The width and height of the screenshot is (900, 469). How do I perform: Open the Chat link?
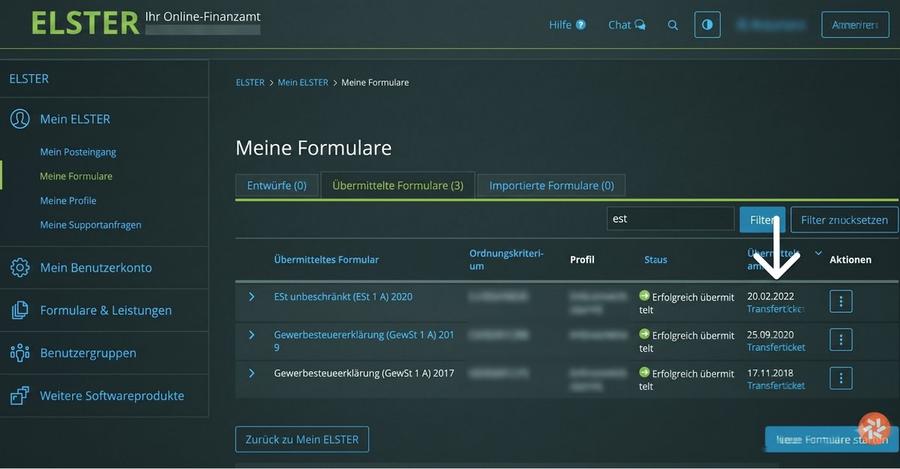coord(626,25)
